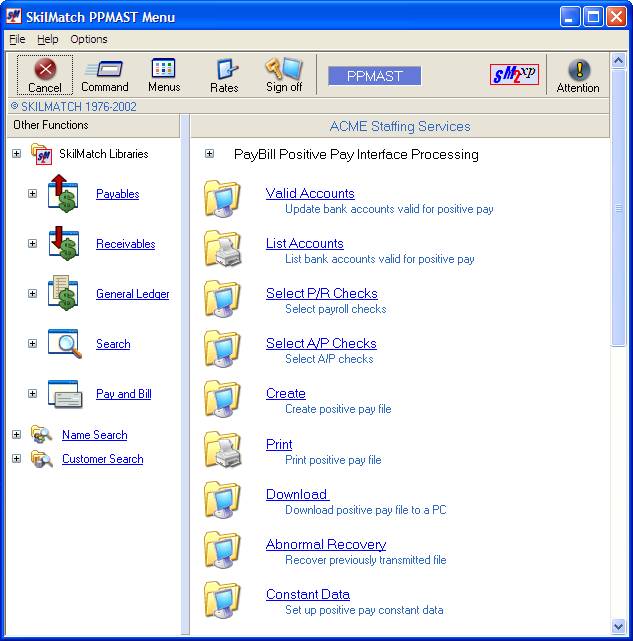Click the Select P/R Checks folder icon
633x641 pixels.
[222, 299]
